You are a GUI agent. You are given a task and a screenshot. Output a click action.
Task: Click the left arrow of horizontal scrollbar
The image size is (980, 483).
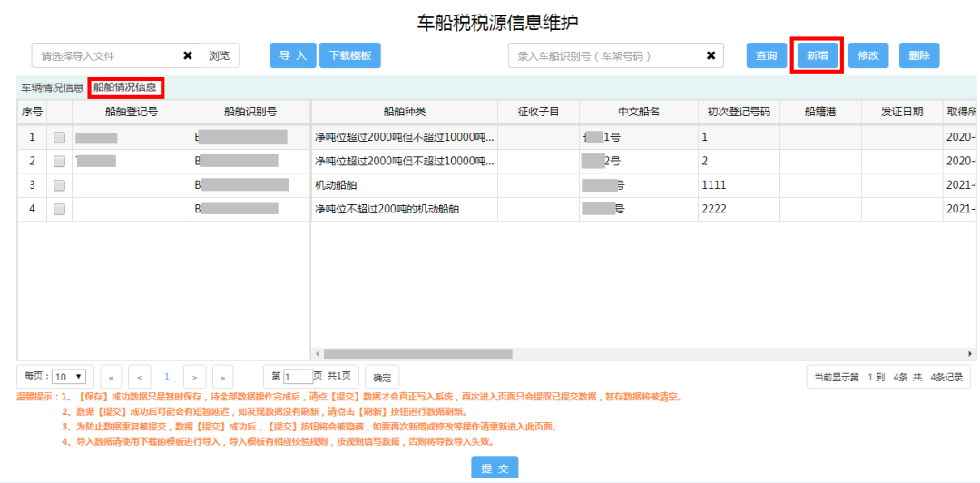pyautogui.click(x=317, y=353)
